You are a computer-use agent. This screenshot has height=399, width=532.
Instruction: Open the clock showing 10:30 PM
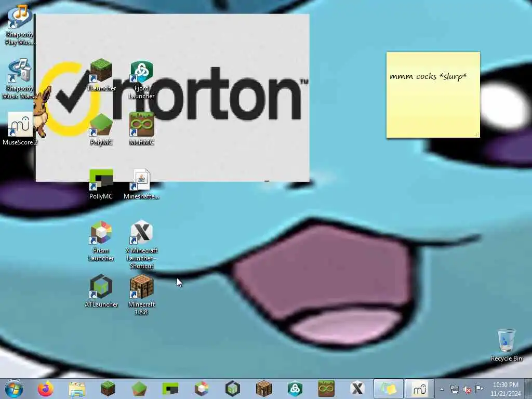click(x=506, y=389)
